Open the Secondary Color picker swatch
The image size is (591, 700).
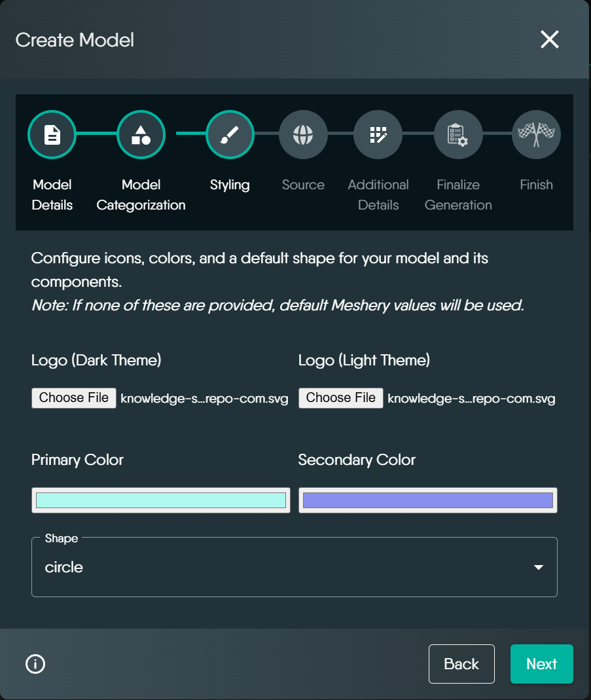coord(428,500)
